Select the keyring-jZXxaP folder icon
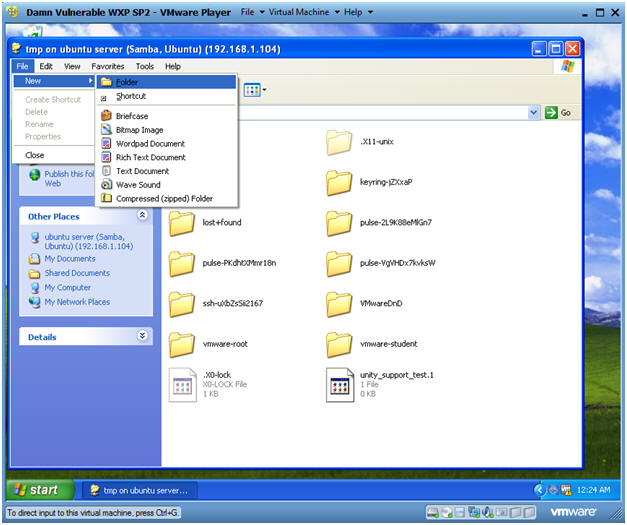The width and height of the screenshot is (627, 525). click(x=339, y=183)
